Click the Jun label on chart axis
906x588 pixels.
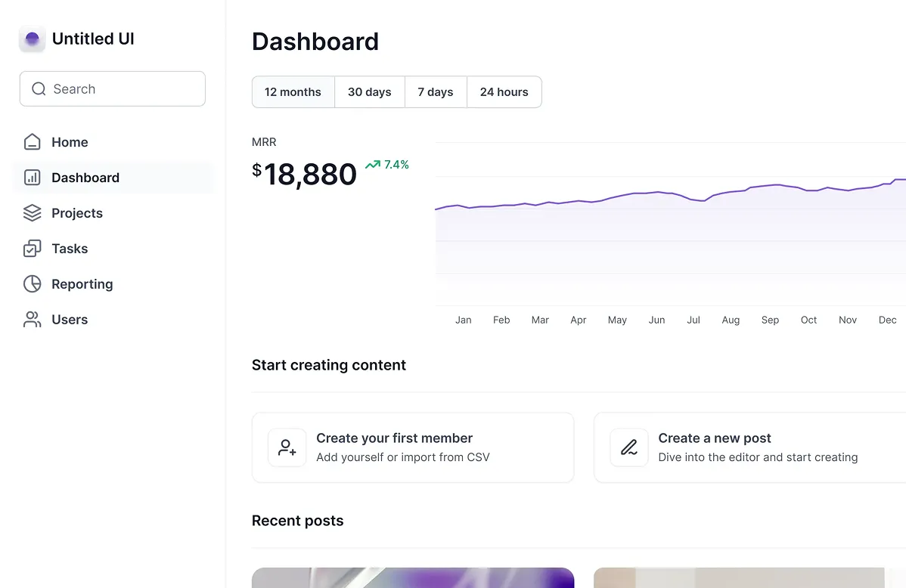click(x=657, y=320)
